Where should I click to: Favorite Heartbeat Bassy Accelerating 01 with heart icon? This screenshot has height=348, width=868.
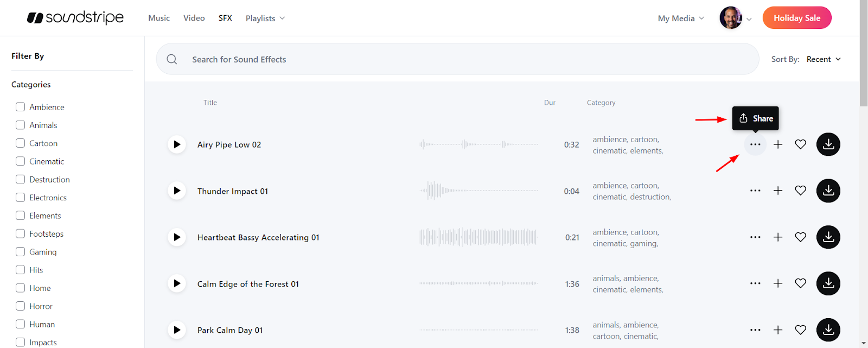[x=800, y=237]
